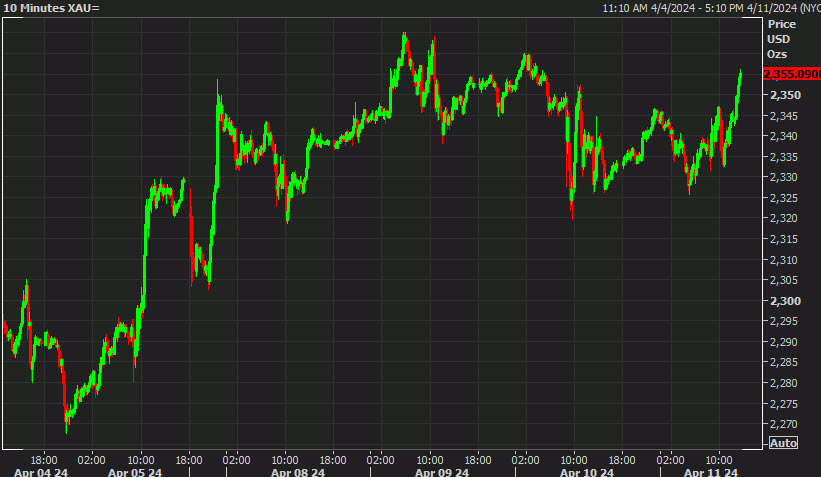The width and height of the screenshot is (821, 477).
Task: Click the 'Ozs' unit label
Action: pyautogui.click(x=777, y=53)
